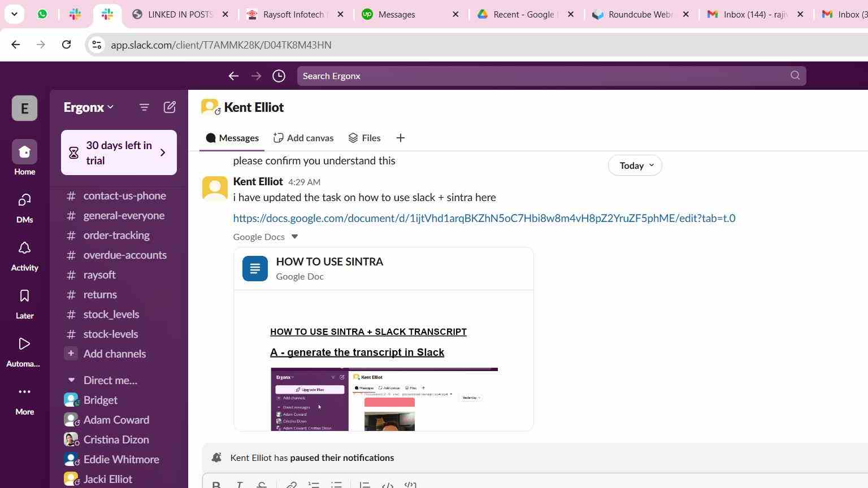Image resolution: width=868 pixels, height=488 pixels.
Task: Collapse the Direct messages section
Action: tap(71, 380)
